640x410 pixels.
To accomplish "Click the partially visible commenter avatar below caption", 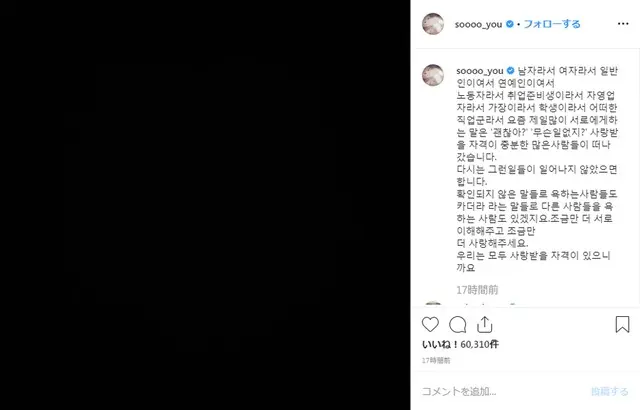I will (x=433, y=304).
